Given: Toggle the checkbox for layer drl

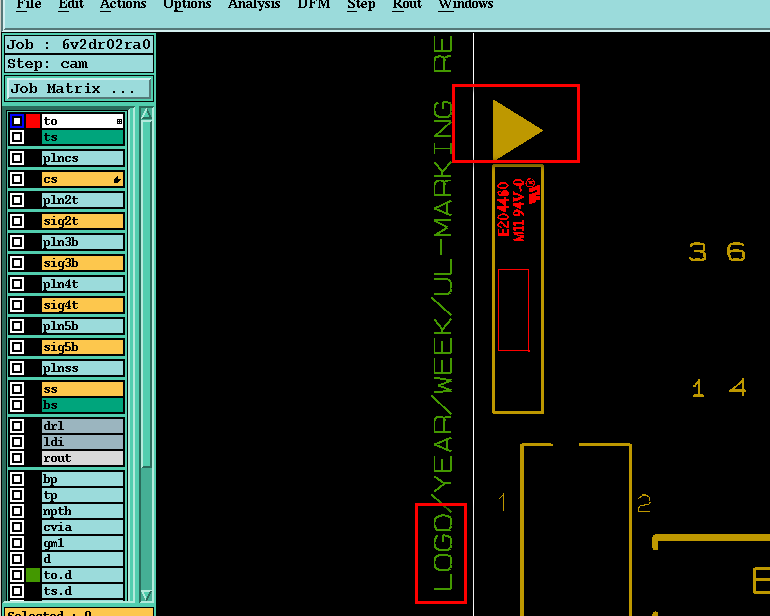Looking at the screenshot, I should (x=17, y=426).
